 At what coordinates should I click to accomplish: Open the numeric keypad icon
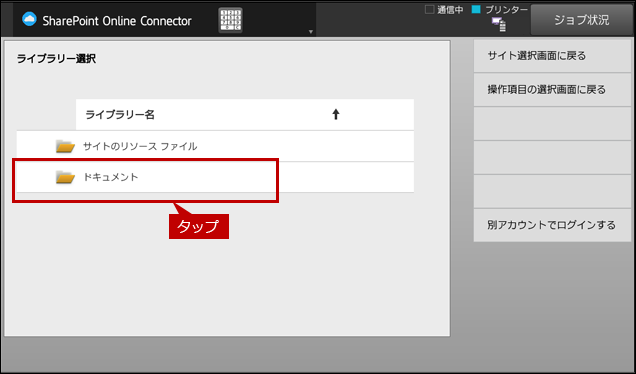tap(230, 20)
